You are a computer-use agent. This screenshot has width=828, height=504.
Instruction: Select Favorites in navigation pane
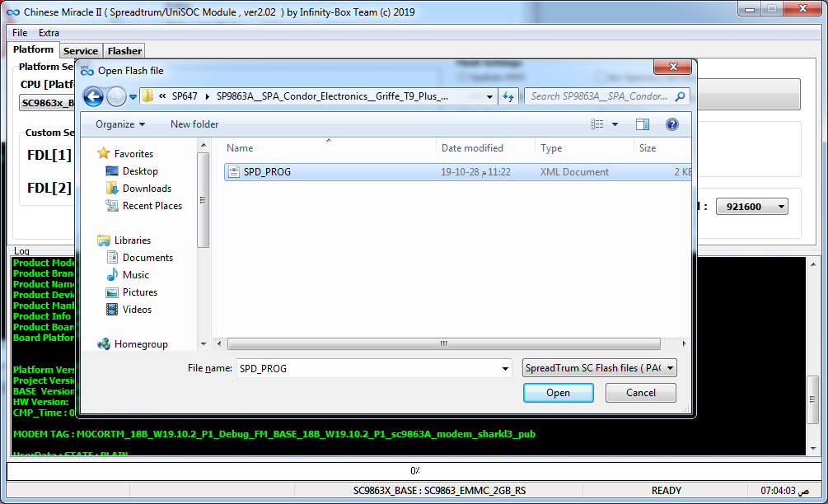coord(133,153)
